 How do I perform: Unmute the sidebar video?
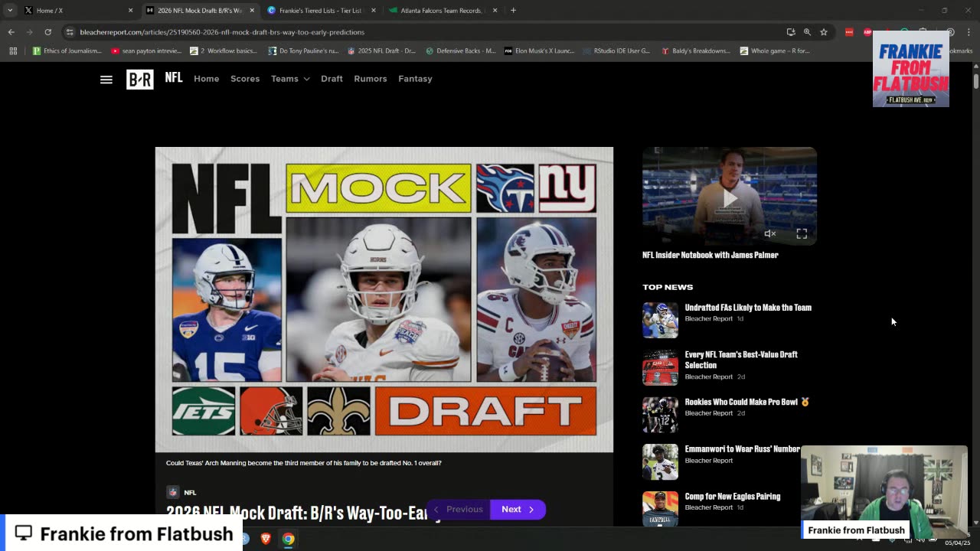click(x=770, y=233)
